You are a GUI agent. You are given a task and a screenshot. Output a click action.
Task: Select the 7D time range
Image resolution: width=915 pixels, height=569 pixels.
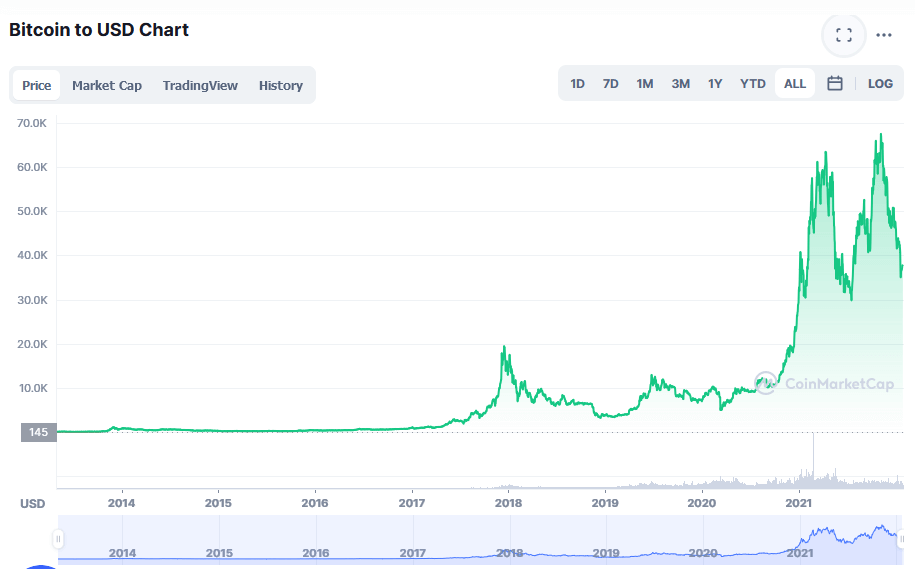[x=610, y=84]
